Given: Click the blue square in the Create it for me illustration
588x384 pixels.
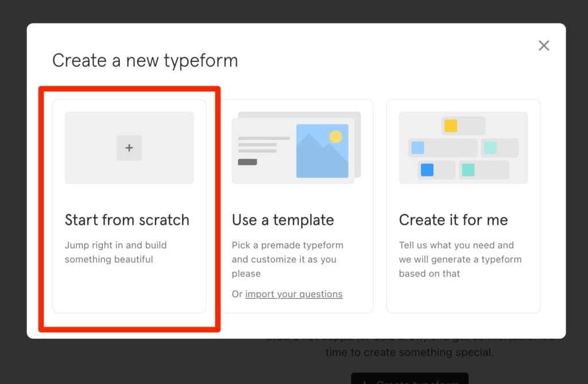Looking at the screenshot, I should [426, 170].
